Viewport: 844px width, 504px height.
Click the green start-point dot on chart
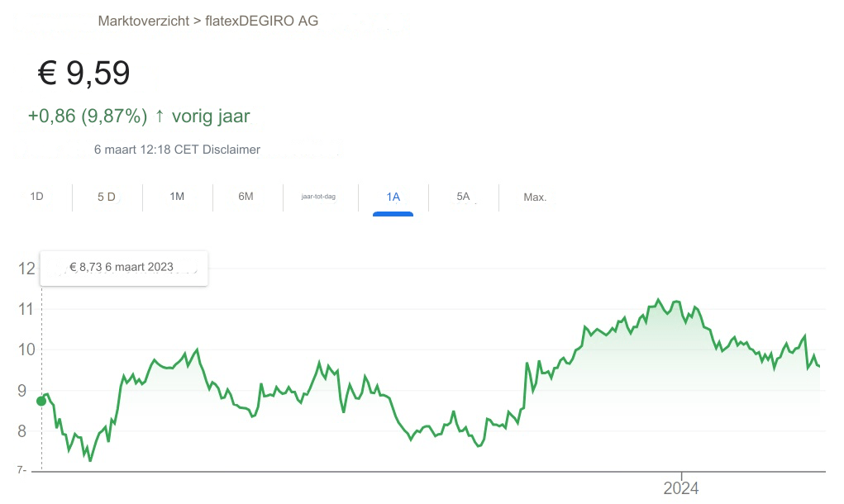coord(41,401)
